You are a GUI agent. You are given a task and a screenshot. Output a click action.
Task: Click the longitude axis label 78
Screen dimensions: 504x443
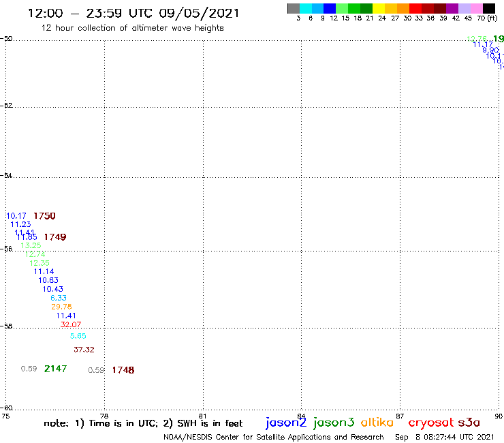[104, 416]
